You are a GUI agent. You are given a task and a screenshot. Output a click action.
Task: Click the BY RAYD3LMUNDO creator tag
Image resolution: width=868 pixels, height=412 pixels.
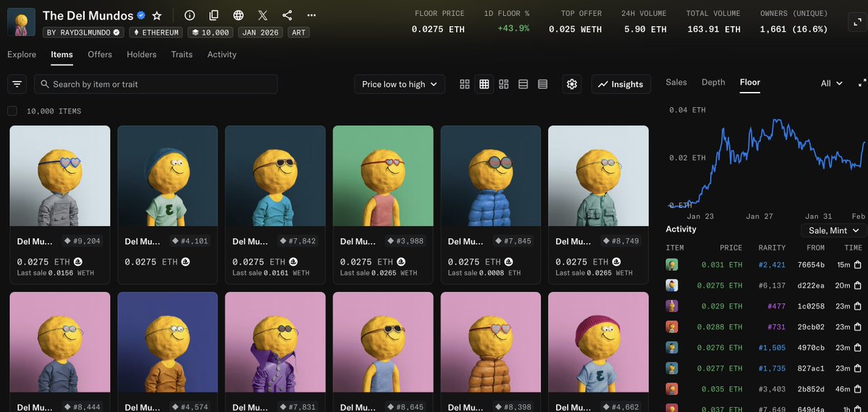pos(83,33)
